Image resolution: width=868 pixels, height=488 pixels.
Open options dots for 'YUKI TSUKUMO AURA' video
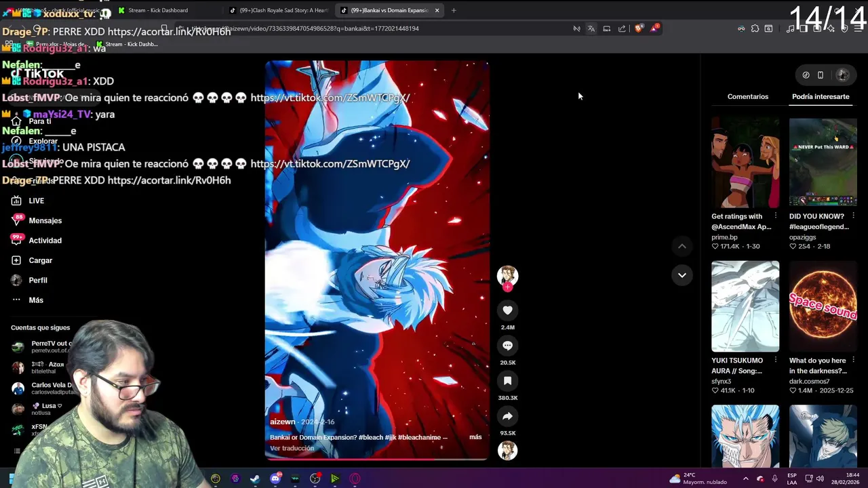pyautogui.click(x=776, y=360)
